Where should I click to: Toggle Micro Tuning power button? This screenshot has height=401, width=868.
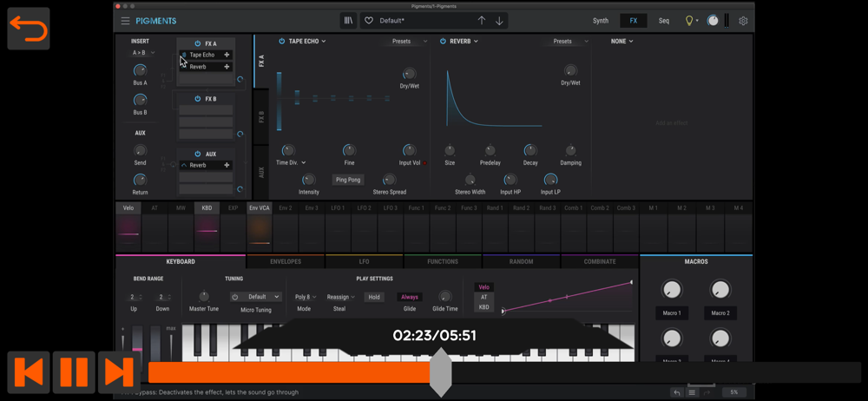tap(234, 297)
